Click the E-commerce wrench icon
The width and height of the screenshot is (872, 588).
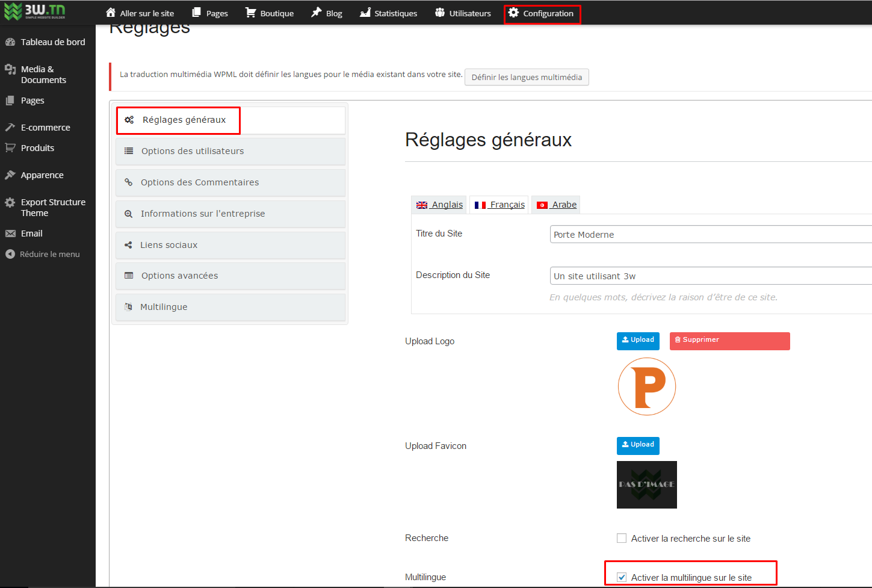[10, 127]
